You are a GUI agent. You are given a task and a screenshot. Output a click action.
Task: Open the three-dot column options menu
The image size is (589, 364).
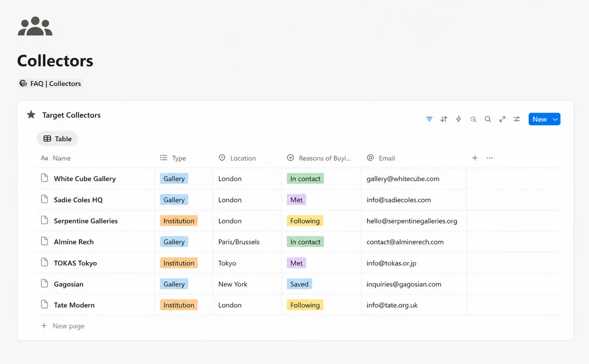coord(490,158)
